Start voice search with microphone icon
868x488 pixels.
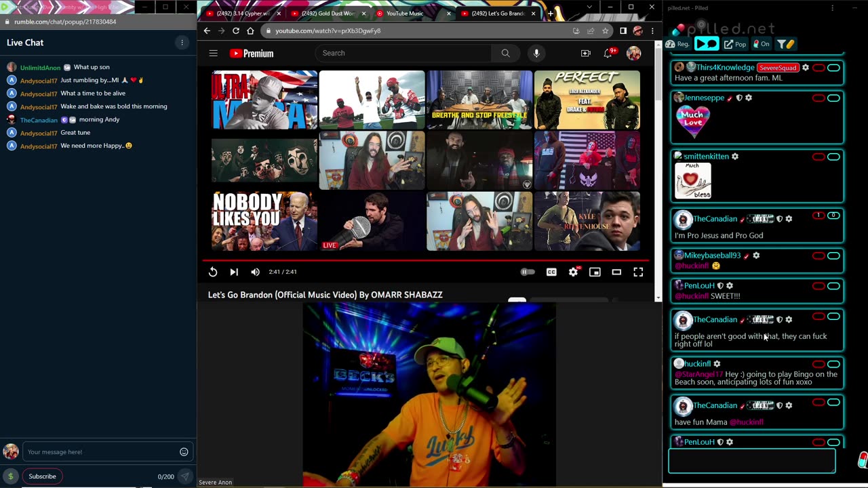coord(536,53)
